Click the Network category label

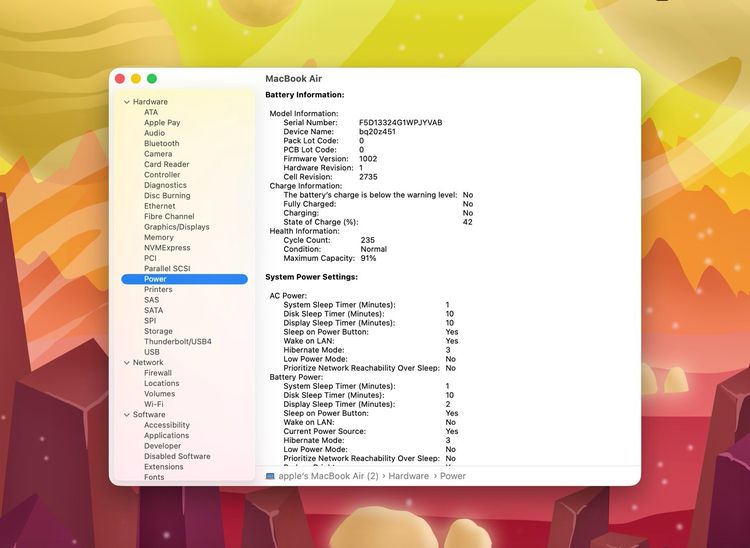[148, 363]
